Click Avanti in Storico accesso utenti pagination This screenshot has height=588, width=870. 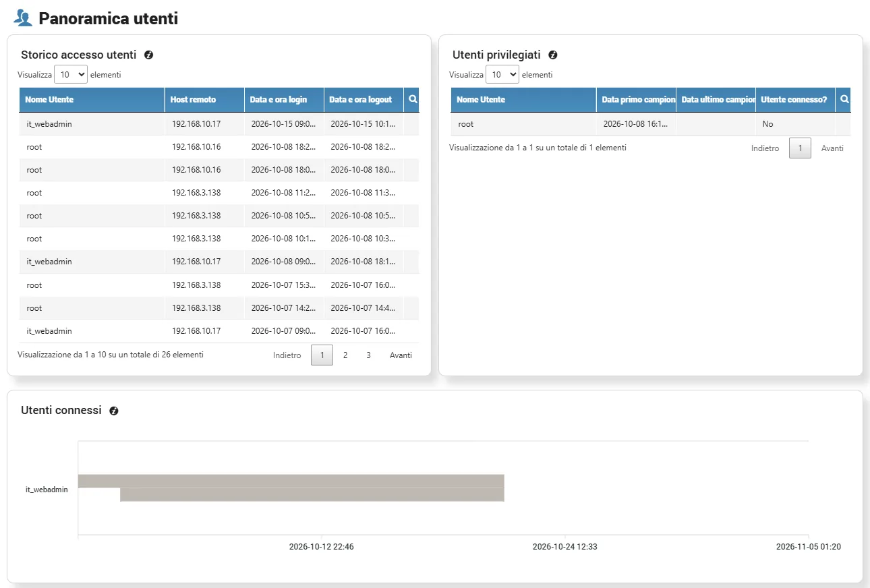(x=401, y=355)
